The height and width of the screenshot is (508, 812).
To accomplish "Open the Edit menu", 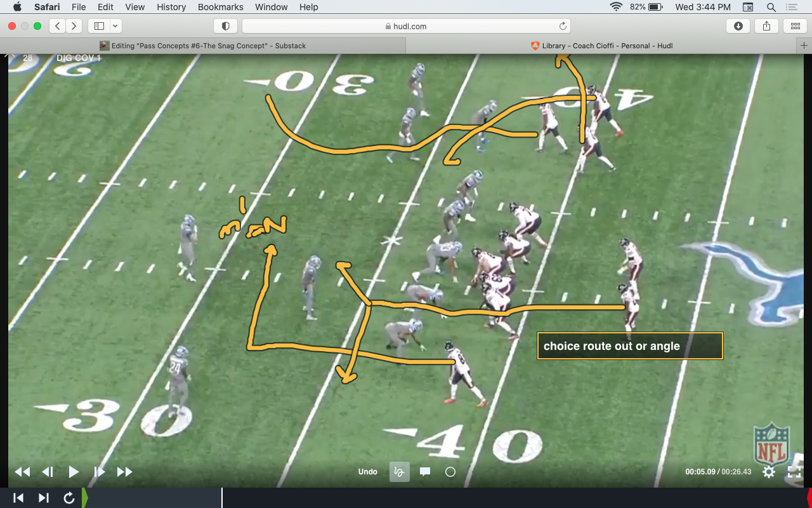I will [106, 7].
